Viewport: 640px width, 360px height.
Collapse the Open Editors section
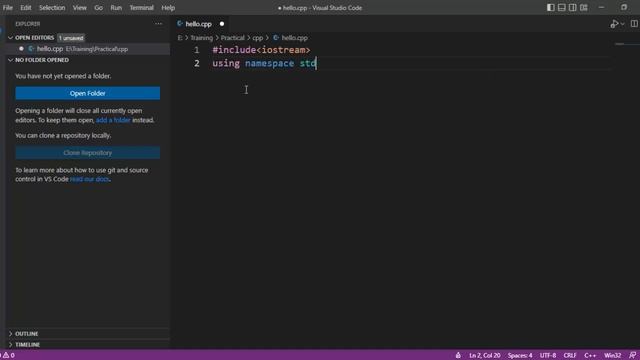[x=34, y=38]
